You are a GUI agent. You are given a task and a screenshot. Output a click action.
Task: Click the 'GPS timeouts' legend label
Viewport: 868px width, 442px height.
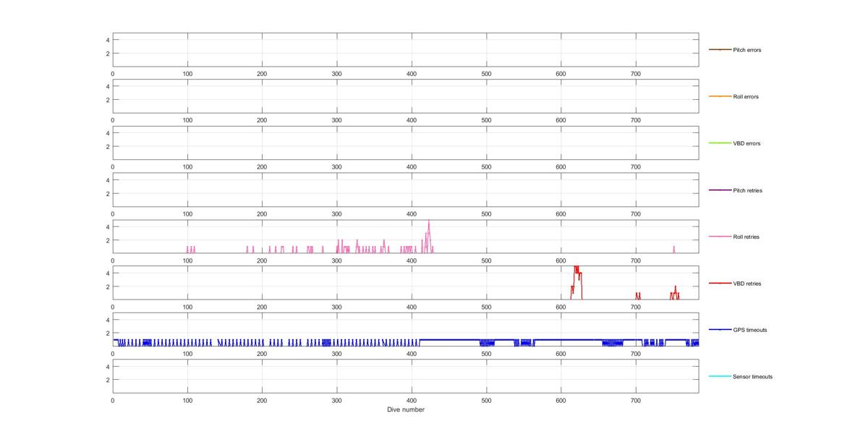(749, 330)
